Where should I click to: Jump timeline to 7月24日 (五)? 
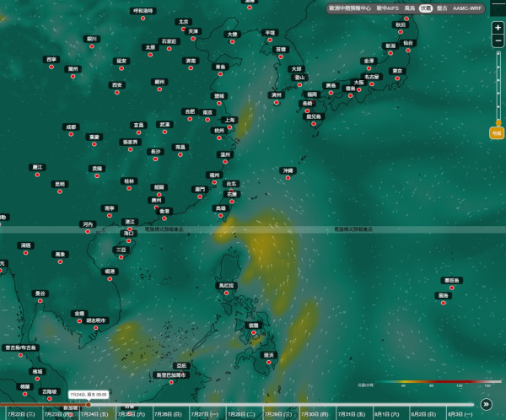pyautogui.click(x=94, y=414)
